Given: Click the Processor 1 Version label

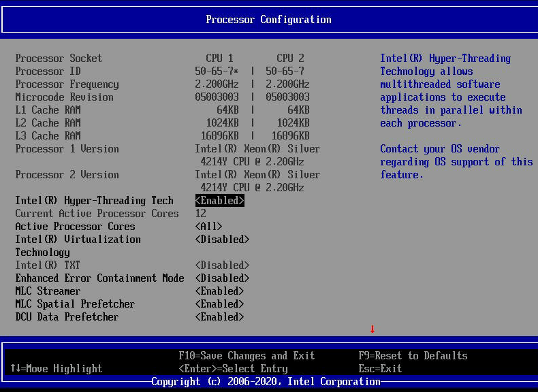Looking at the screenshot, I should (x=67, y=149).
